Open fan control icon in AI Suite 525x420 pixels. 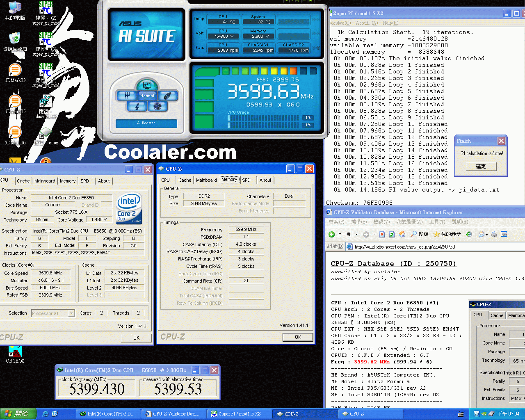(x=157, y=106)
